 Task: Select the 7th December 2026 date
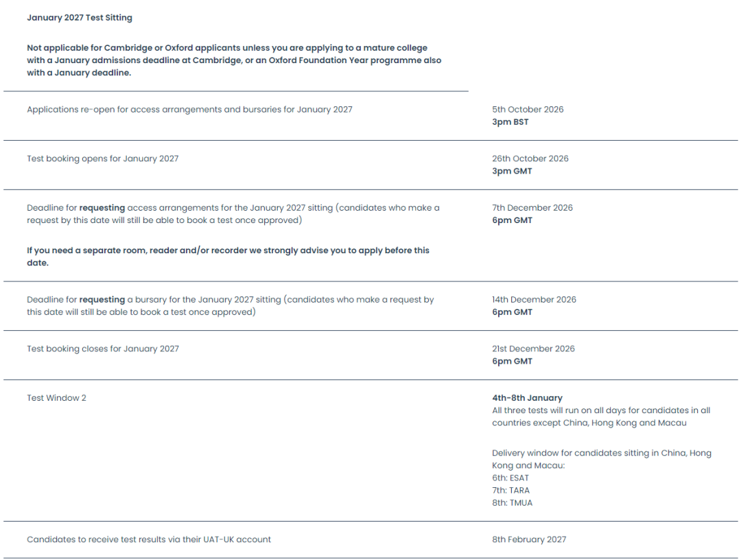pyautogui.click(x=532, y=208)
